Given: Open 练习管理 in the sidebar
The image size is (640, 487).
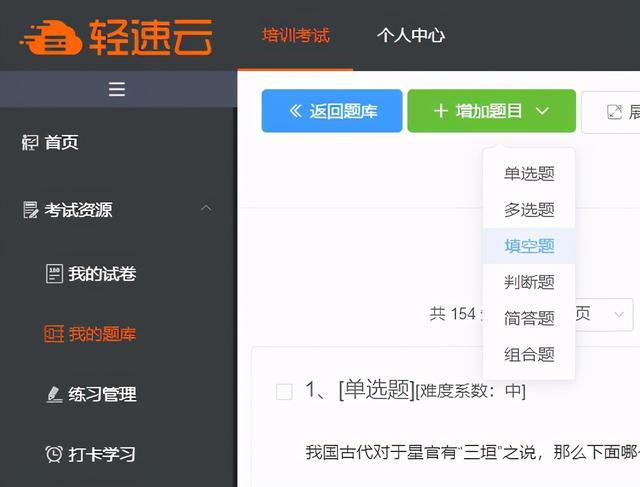Looking at the screenshot, I should pos(102,394).
